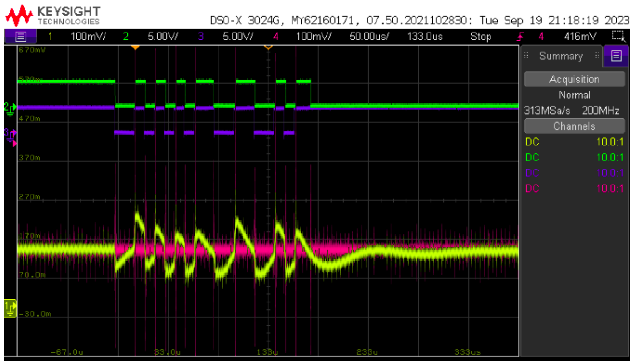Select the channel 1 ground marker
This screenshot has width=634, height=364.
[10, 309]
